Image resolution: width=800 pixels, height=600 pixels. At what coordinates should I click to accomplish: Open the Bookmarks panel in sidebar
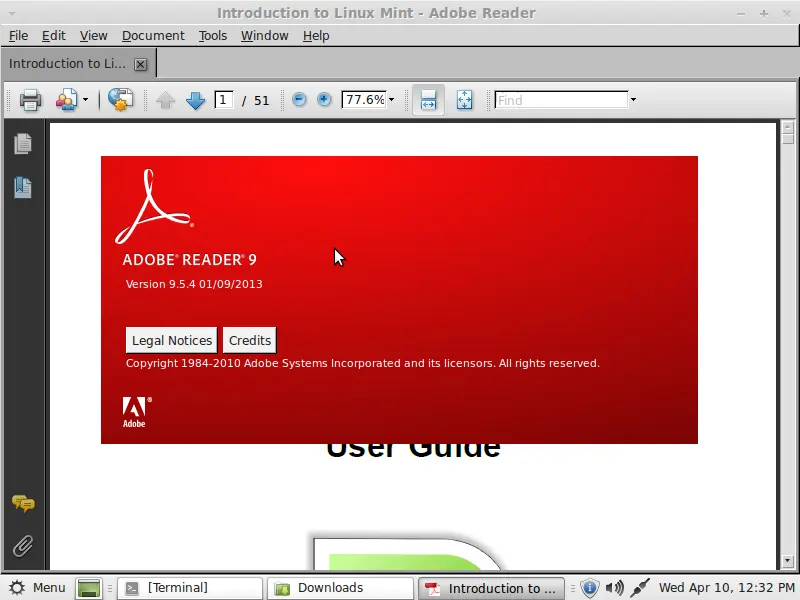pyautogui.click(x=23, y=187)
